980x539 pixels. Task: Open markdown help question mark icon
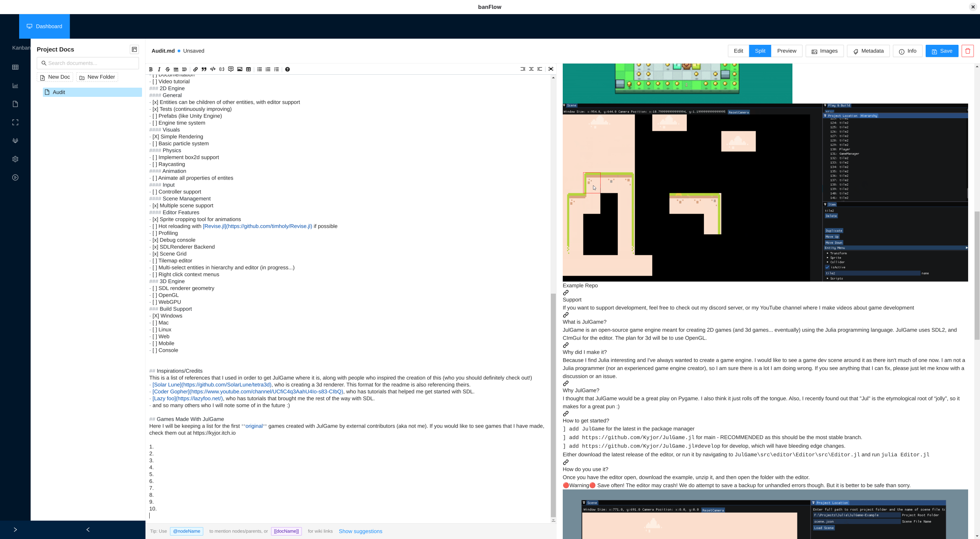(x=287, y=69)
